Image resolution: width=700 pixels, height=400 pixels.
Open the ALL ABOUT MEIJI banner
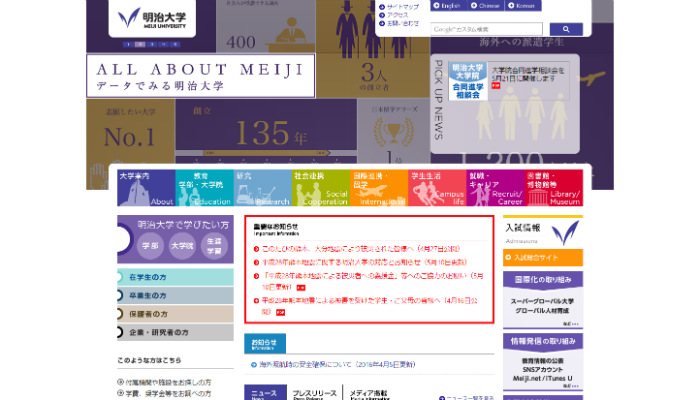[200, 76]
